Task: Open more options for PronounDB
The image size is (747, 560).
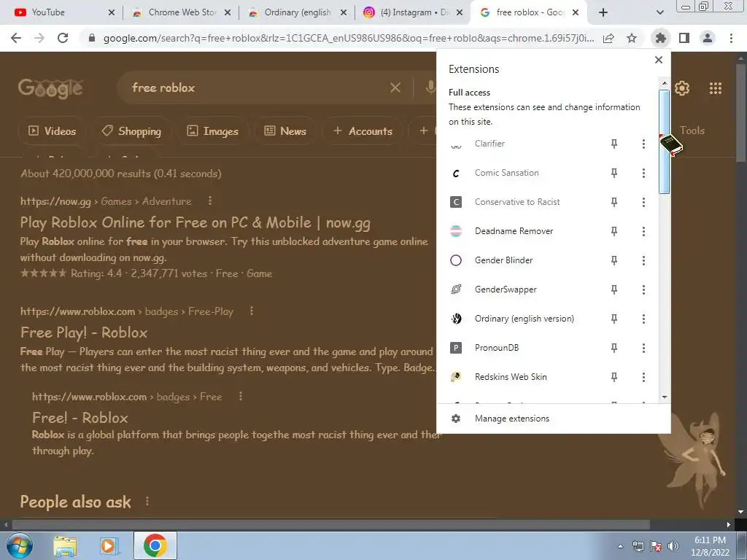Action: (643, 348)
